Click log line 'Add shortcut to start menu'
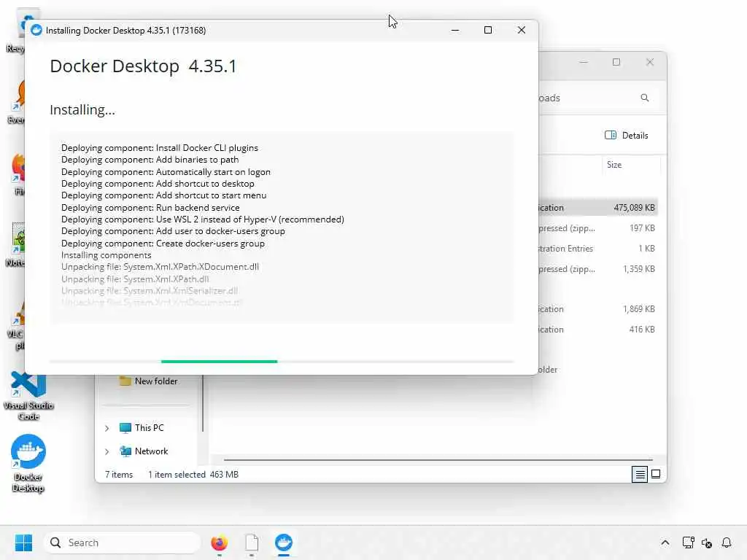This screenshot has height=560, width=747. (164, 195)
